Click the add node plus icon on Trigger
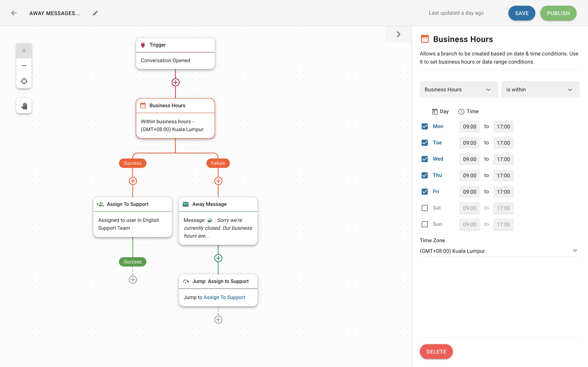588x367 pixels. pyautogui.click(x=175, y=82)
